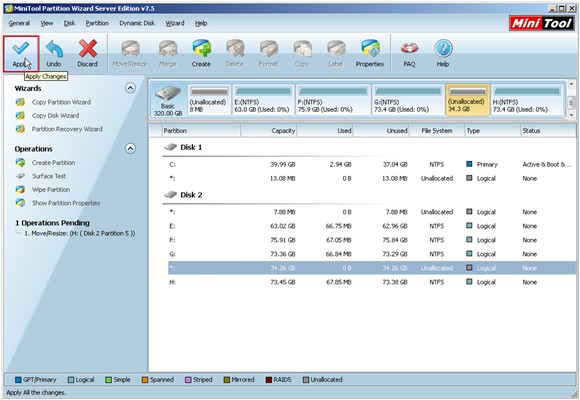Sort by the Unused column header
The height and width of the screenshot is (400, 580).
[x=381, y=131]
